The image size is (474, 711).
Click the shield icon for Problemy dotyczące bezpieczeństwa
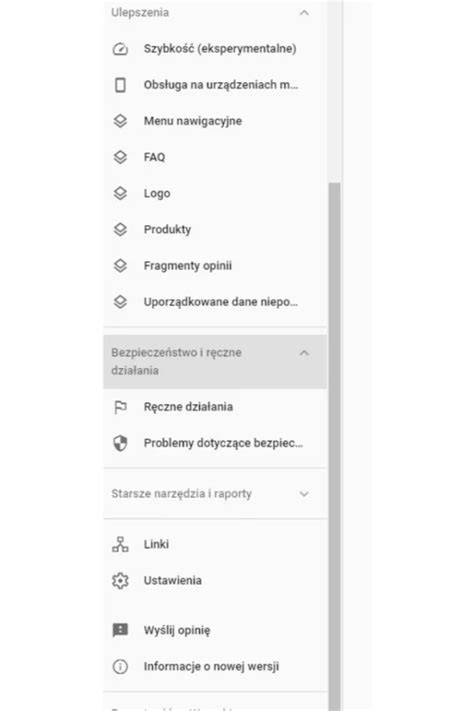[x=120, y=443]
